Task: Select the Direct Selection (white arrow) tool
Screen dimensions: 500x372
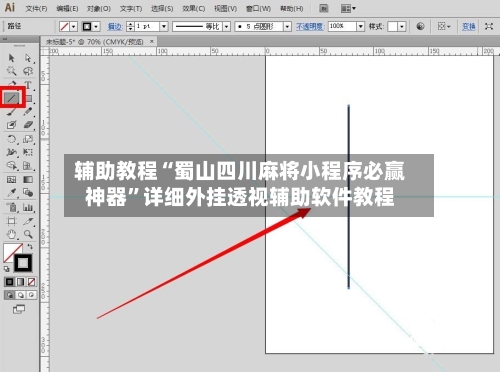Action: [28, 58]
